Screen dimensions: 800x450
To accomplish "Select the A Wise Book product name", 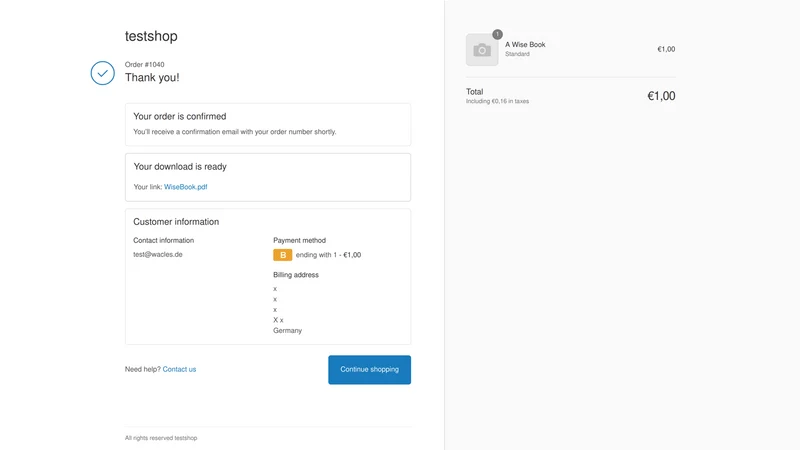I will (x=525, y=44).
